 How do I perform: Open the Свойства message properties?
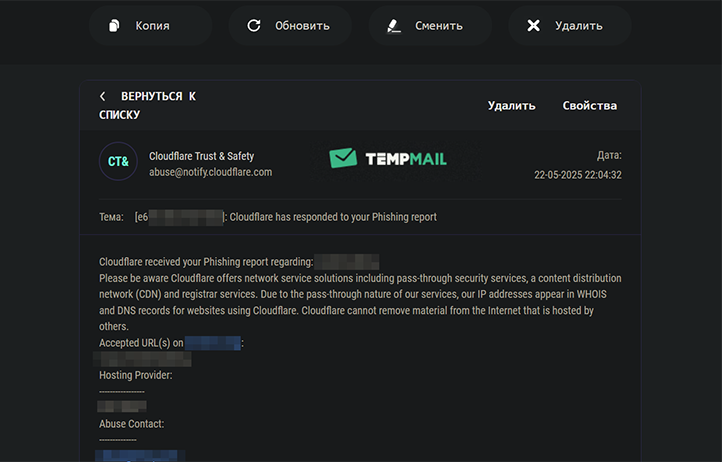(589, 105)
